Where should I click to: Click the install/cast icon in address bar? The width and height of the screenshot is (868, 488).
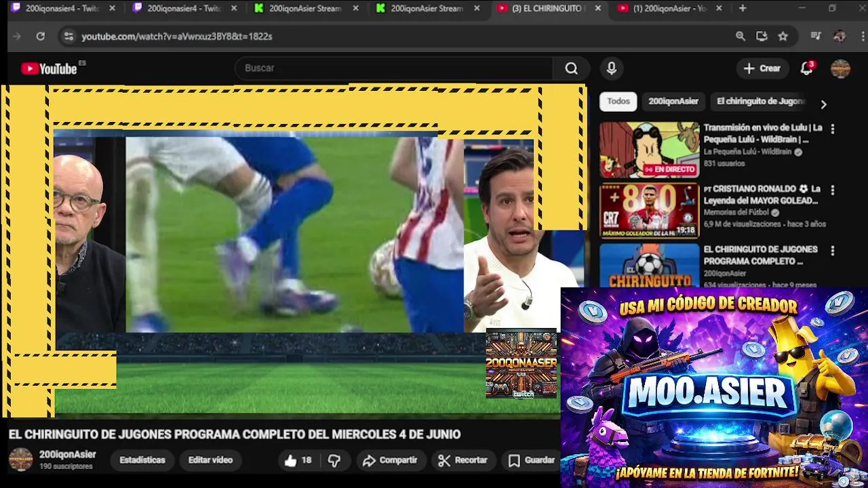(762, 37)
